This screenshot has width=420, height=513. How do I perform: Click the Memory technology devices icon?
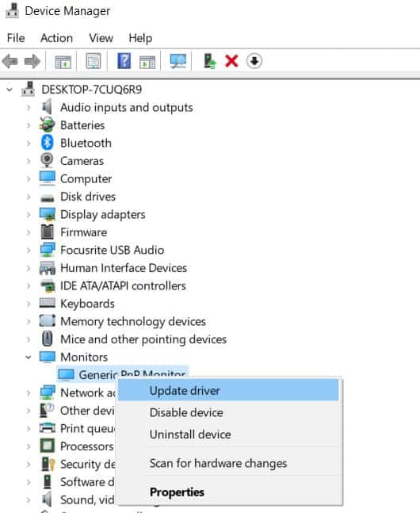47,321
